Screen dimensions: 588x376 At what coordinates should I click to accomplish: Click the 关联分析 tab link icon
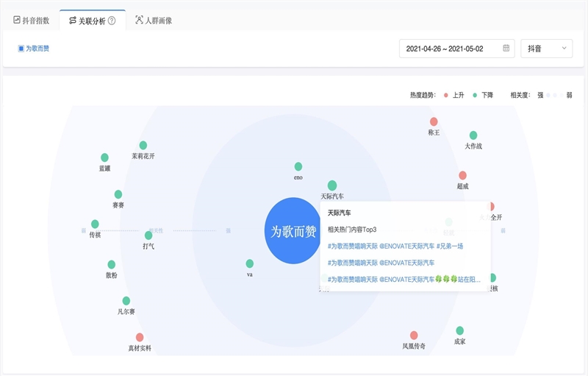tap(73, 21)
